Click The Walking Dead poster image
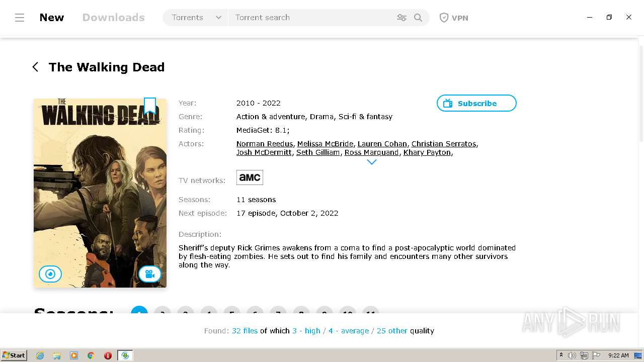The width and height of the screenshot is (644, 362). point(100,193)
